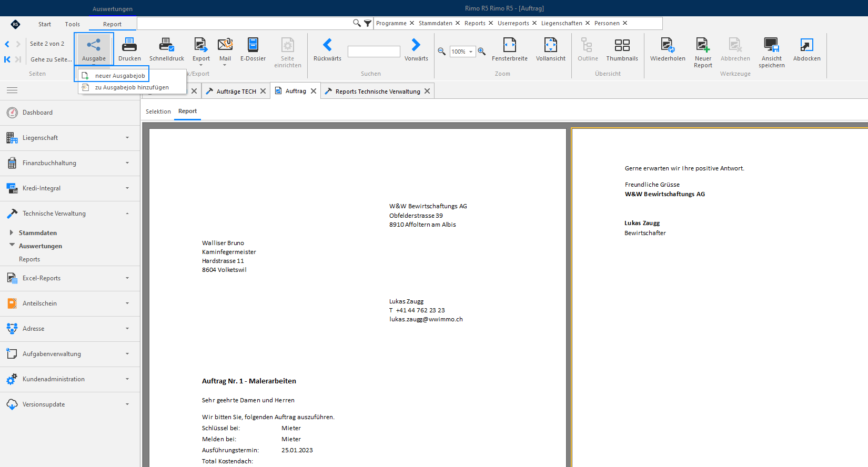The width and height of the screenshot is (868, 467).
Task: Undock the window with Abdocken
Action: click(x=807, y=50)
